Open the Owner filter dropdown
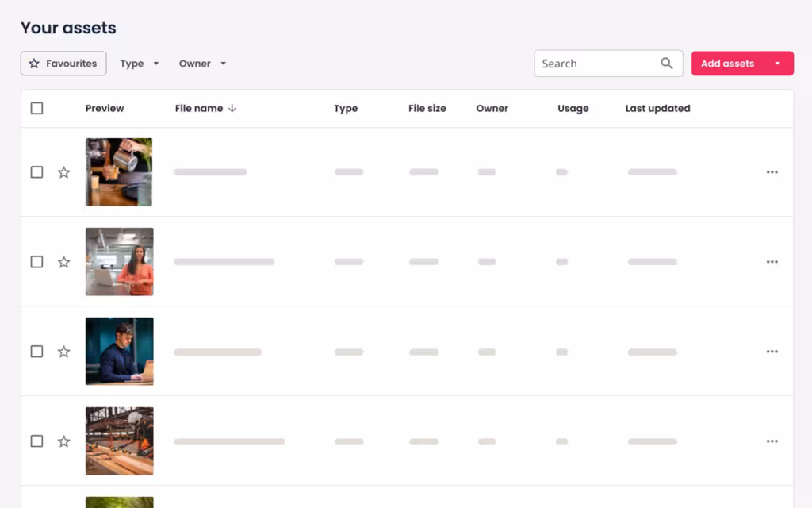 (x=202, y=63)
